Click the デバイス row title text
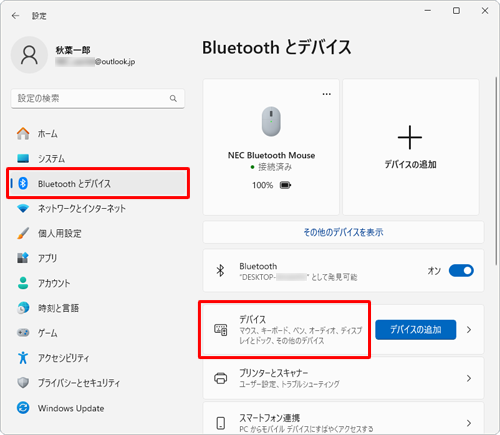500x435 pixels. click(x=253, y=319)
